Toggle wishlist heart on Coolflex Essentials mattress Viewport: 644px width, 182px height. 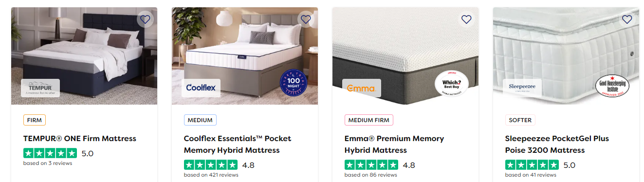pos(305,19)
